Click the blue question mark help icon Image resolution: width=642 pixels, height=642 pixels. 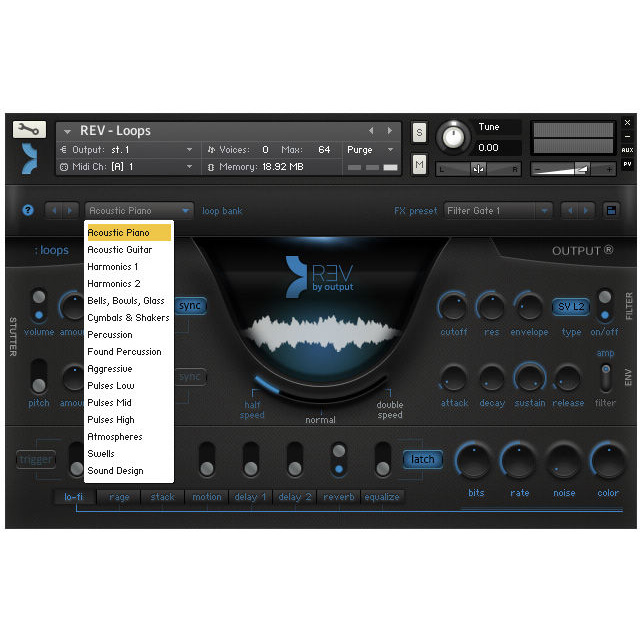pyautogui.click(x=28, y=210)
